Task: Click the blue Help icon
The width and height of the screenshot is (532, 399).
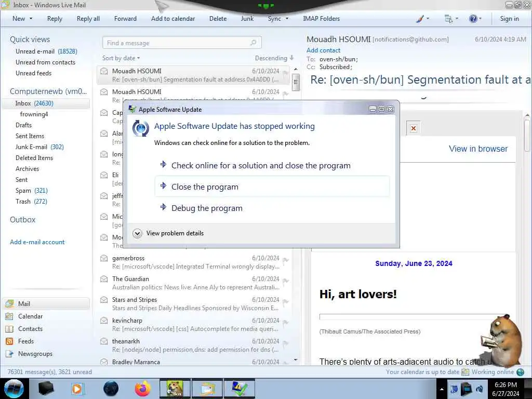Action: (x=473, y=19)
